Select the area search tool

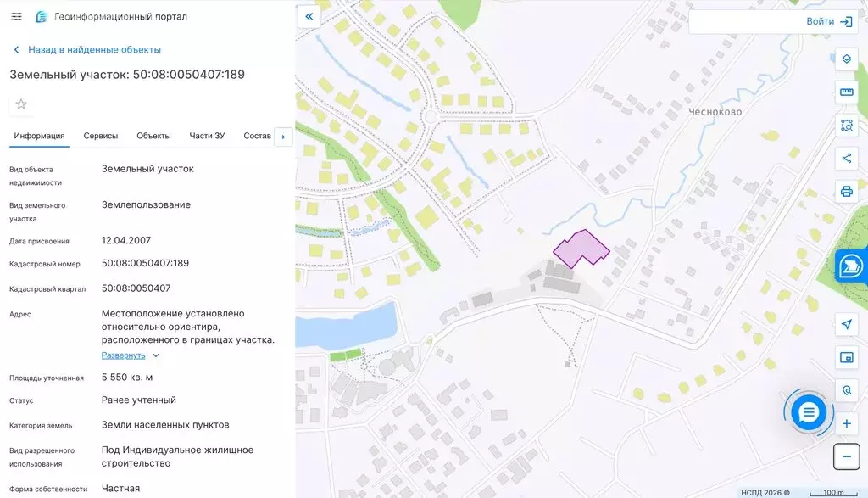[x=847, y=126]
